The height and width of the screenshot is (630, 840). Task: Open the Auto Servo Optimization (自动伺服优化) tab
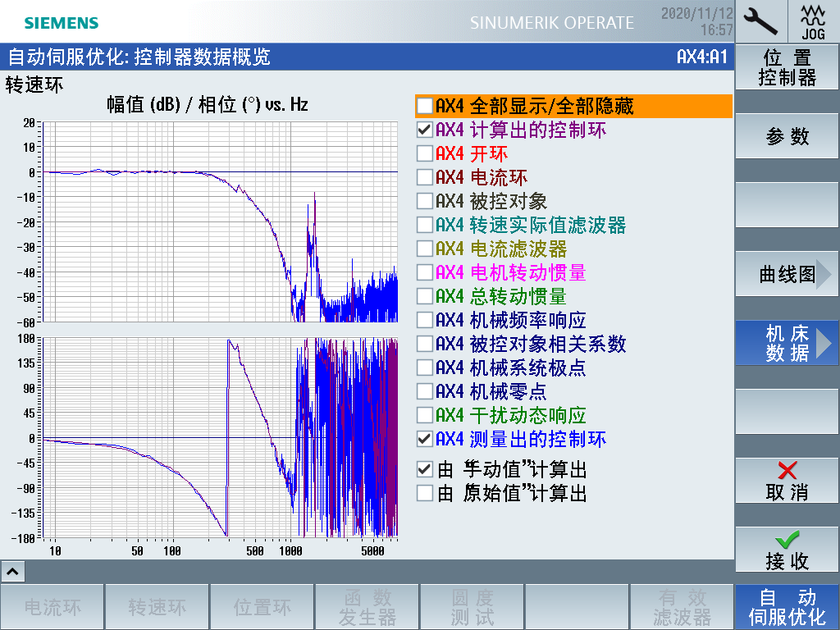(787, 607)
